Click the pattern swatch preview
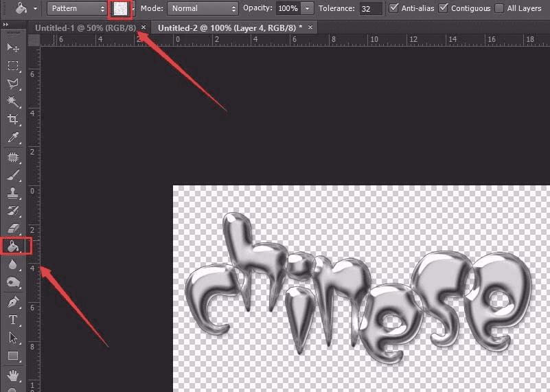Image resolution: width=550 pixels, height=392 pixels. click(120, 9)
